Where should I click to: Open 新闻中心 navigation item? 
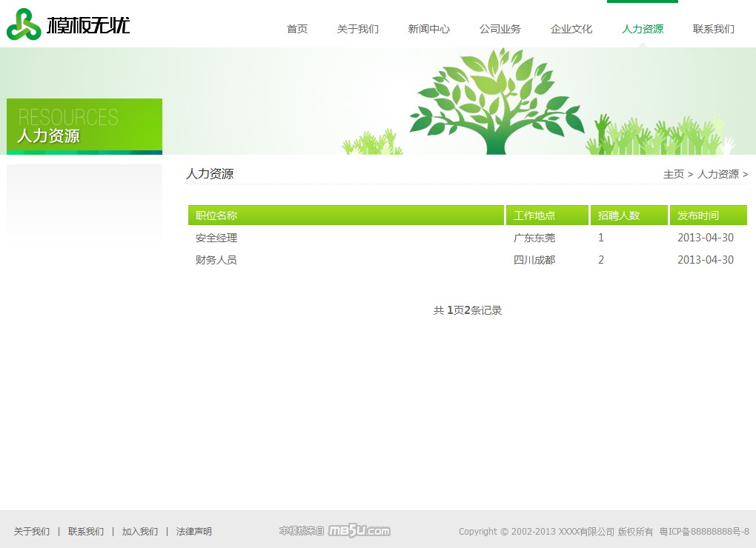click(x=429, y=29)
